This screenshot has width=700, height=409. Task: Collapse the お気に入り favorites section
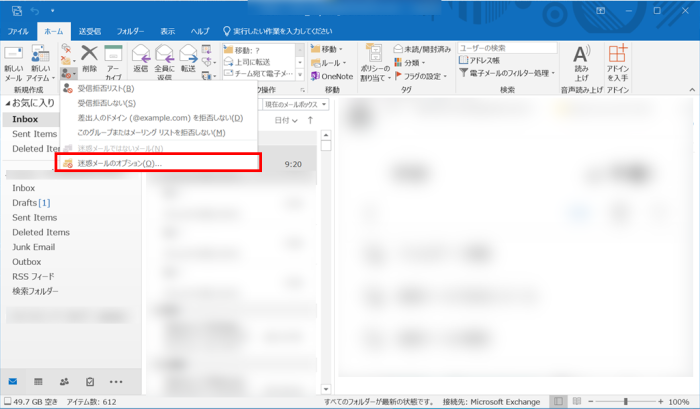click(6, 103)
